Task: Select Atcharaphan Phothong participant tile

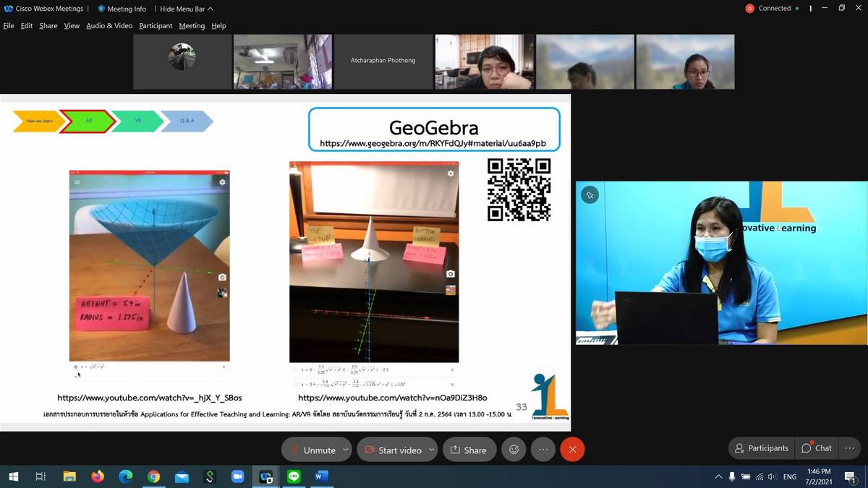Action: tap(383, 61)
